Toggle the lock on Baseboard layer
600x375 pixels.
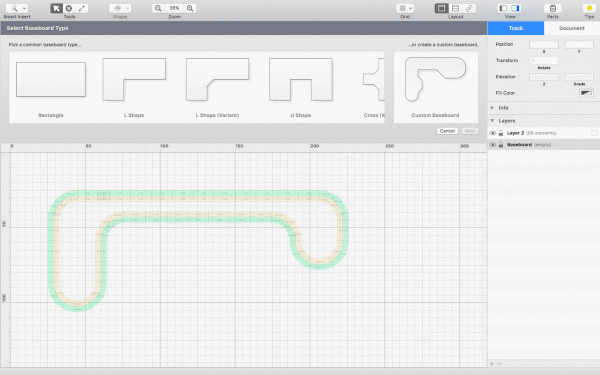point(501,145)
